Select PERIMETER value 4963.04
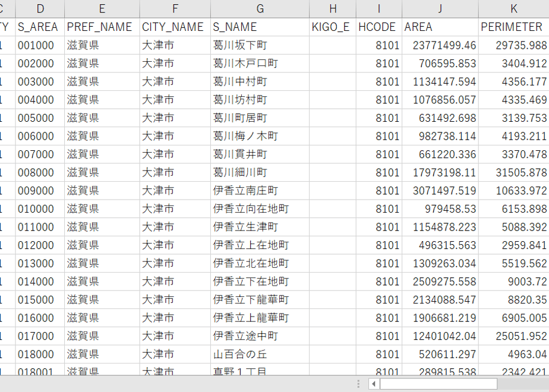549x392 pixels. pyautogui.click(x=513, y=355)
